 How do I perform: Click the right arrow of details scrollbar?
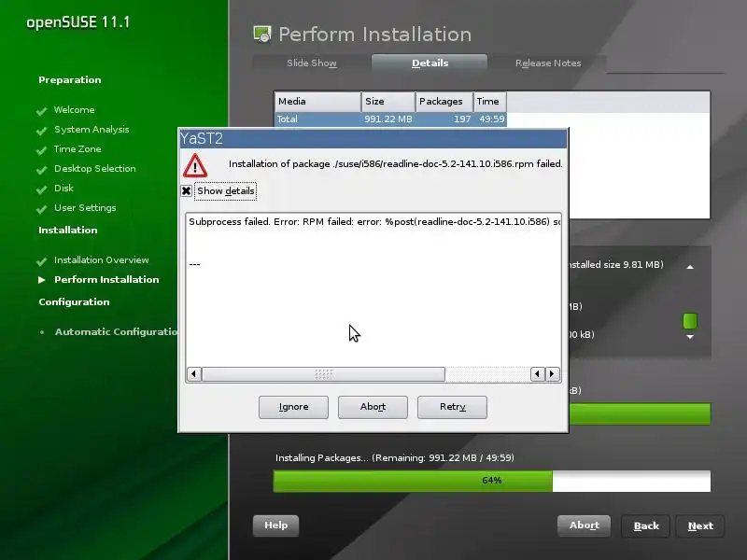click(553, 374)
